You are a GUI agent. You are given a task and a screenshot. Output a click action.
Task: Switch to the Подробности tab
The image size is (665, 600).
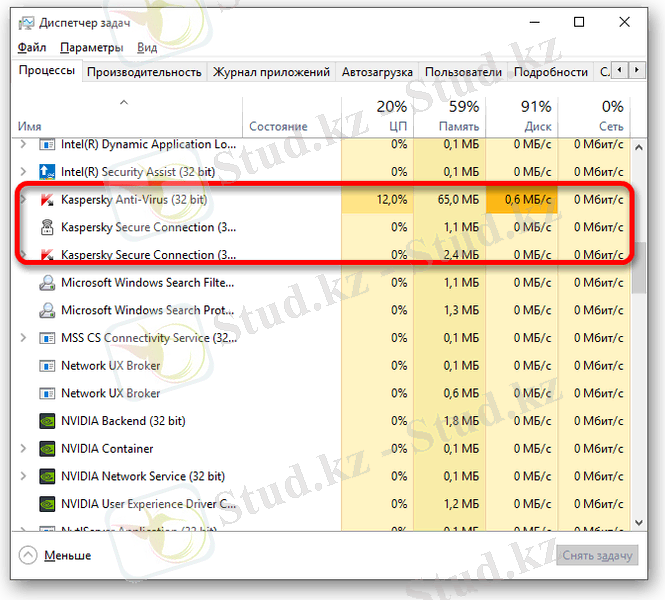(551, 72)
